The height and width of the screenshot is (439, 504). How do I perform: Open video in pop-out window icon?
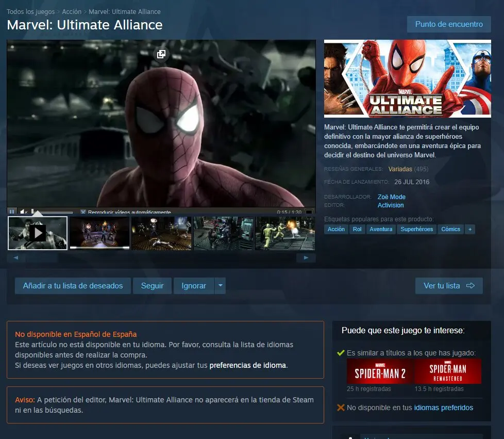(161, 54)
